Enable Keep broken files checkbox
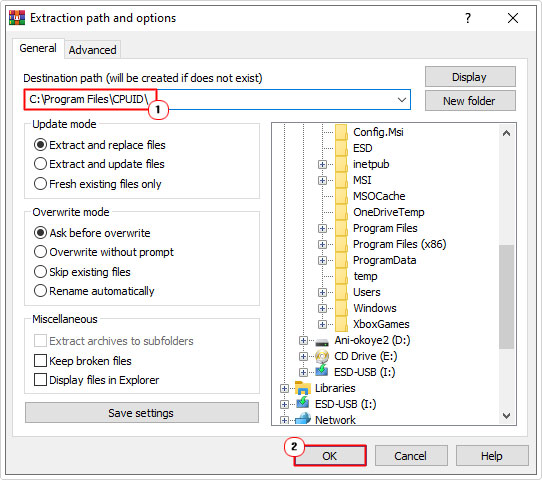The width and height of the screenshot is (542, 480). [x=83, y=361]
